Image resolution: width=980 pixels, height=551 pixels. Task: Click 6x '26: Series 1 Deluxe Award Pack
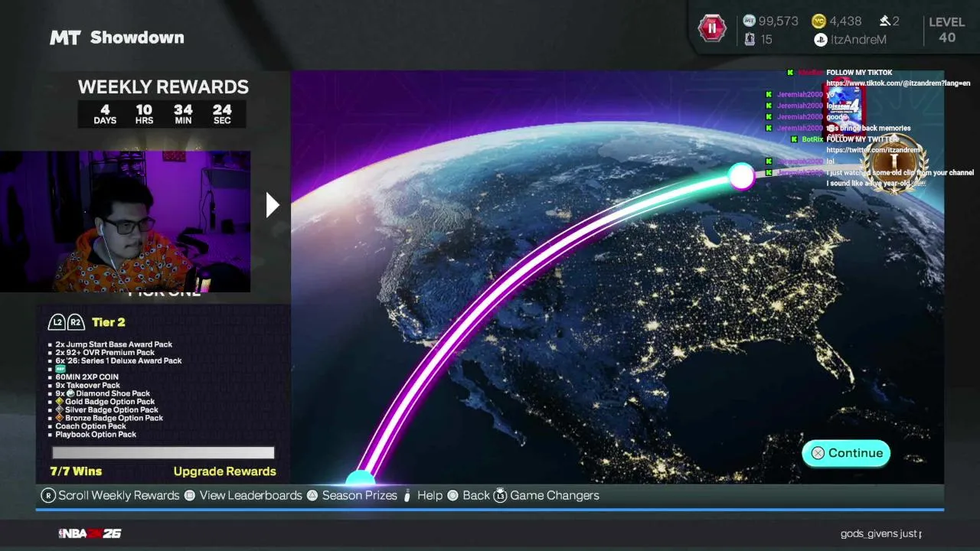coord(119,360)
